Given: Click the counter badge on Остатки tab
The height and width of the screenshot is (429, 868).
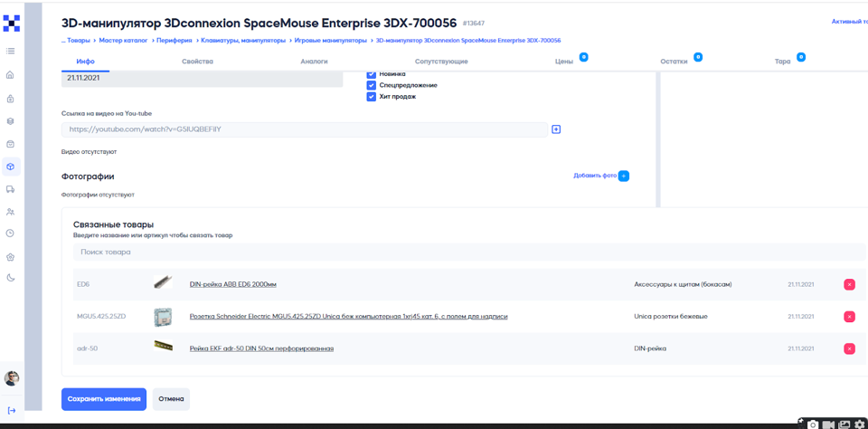Looking at the screenshot, I should pyautogui.click(x=698, y=57).
